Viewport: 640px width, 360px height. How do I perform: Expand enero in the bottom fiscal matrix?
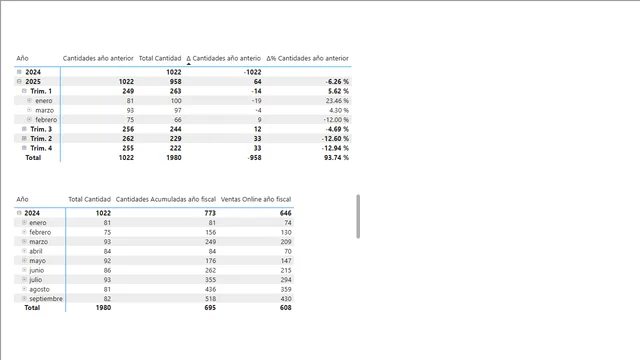[x=24, y=222]
